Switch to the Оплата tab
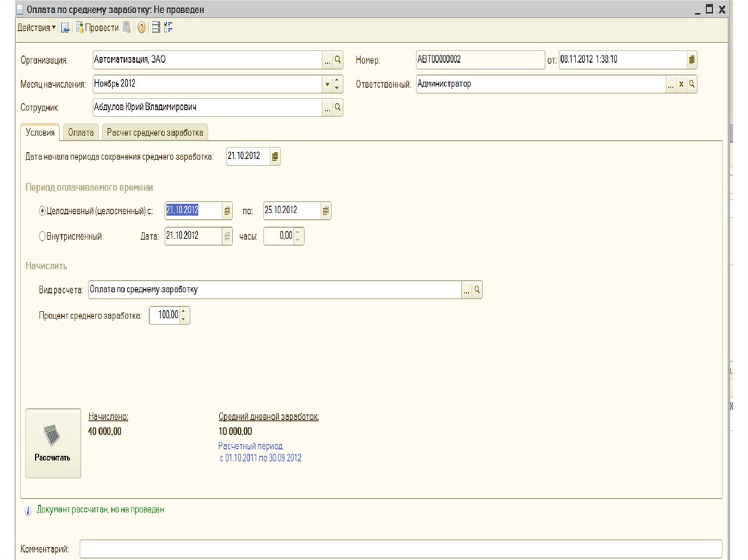Image resolution: width=748 pixels, height=560 pixels. click(x=80, y=132)
